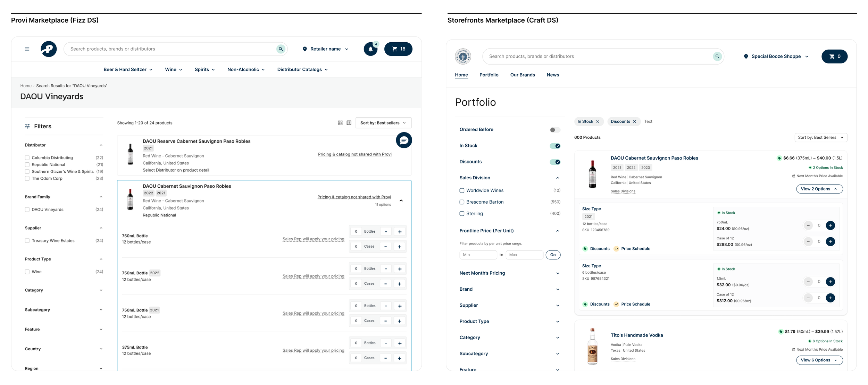Open Sort by: Best sellers dropdown

383,123
